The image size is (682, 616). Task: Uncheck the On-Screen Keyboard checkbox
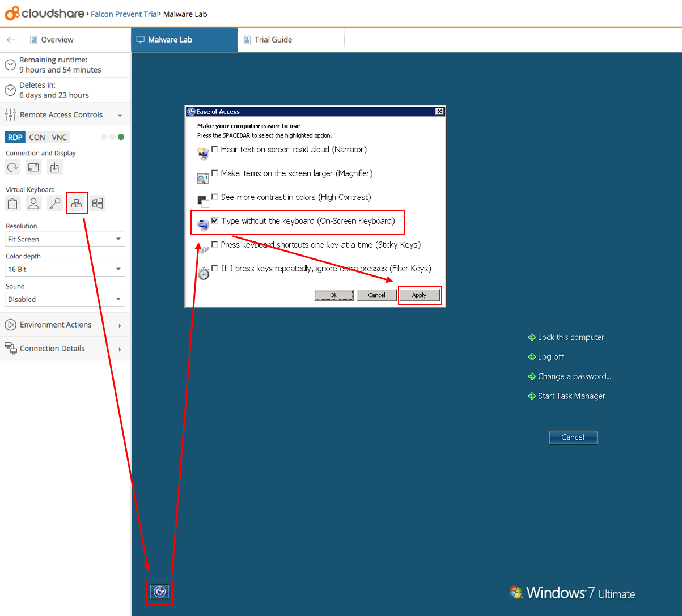(215, 221)
